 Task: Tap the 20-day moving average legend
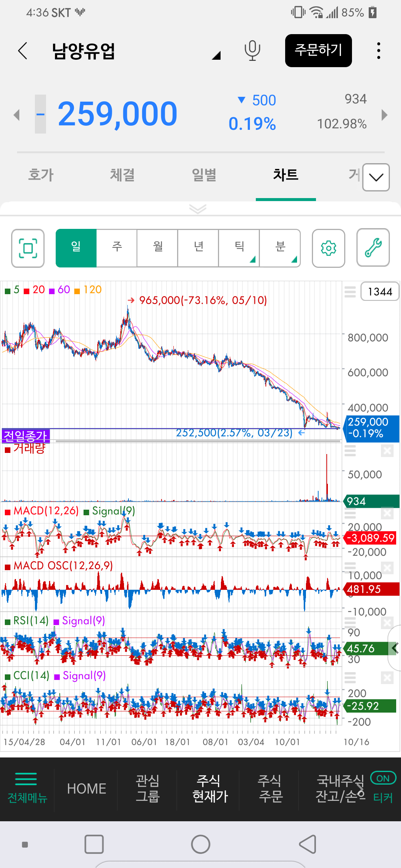[x=34, y=290]
